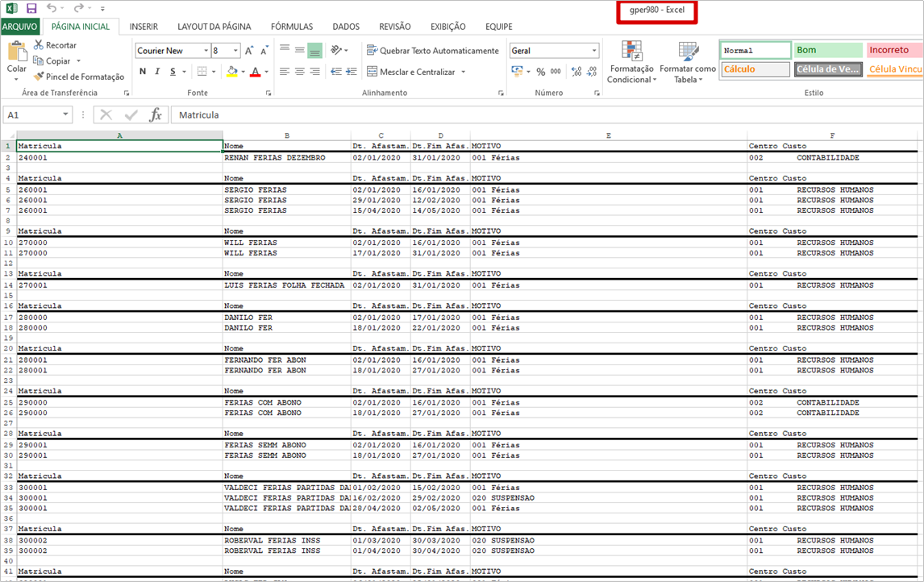This screenshot has height=582, width=924.
Task: Switch to EQUIPE tab
Action: click(x=499, y=27)
